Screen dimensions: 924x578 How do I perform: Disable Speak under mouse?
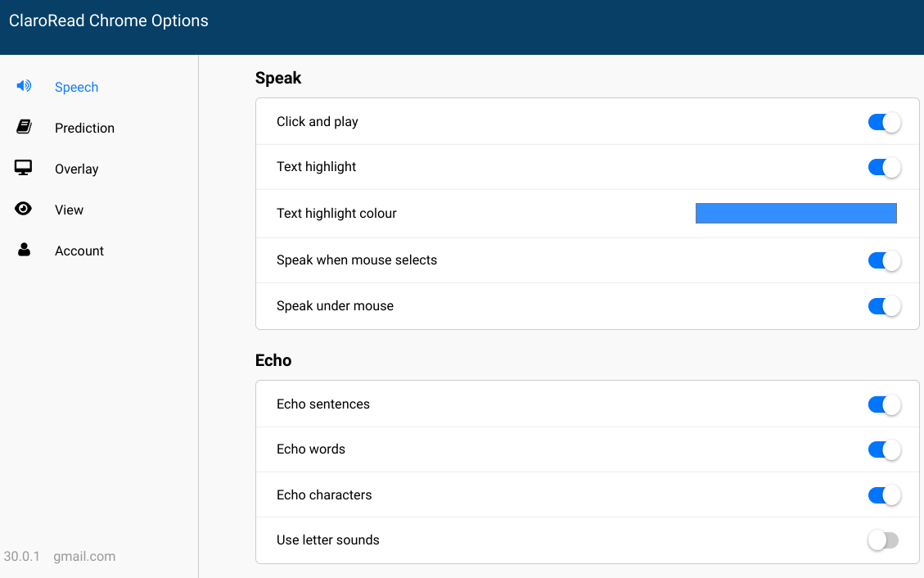(x=883, y=306)
